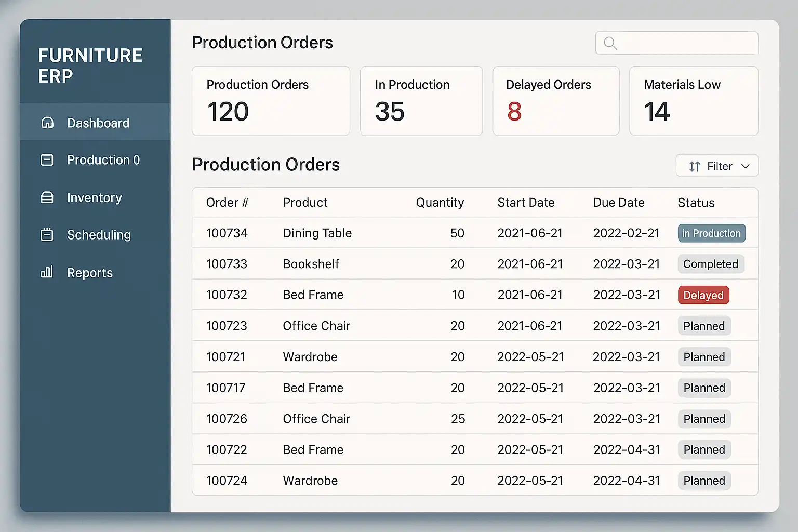Go to the Reports section
Viewport: 798px width, 532px height.
[x=89, y=273]
